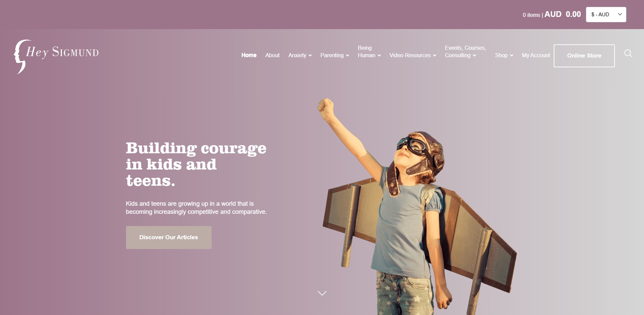The width and height of the screenshot is (644, 315).
Task: View cart showing 0 items
Action: pyautogui.click(x=531, y=15)
